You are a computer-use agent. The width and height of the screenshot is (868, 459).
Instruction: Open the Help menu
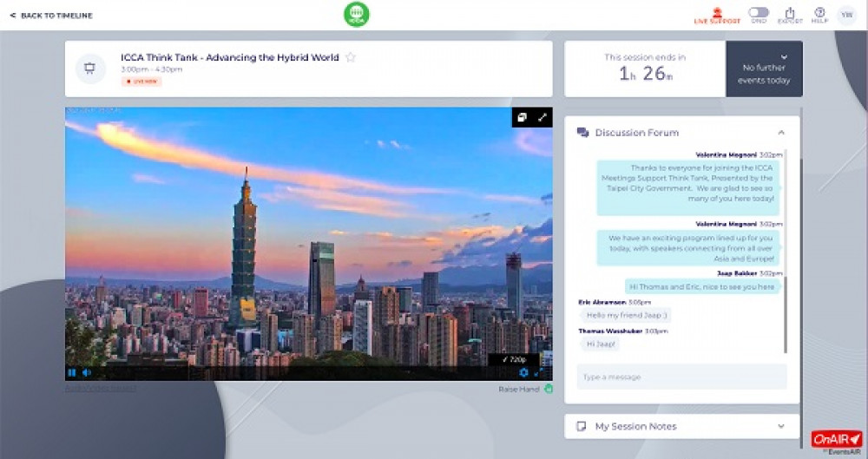(820, 15)
